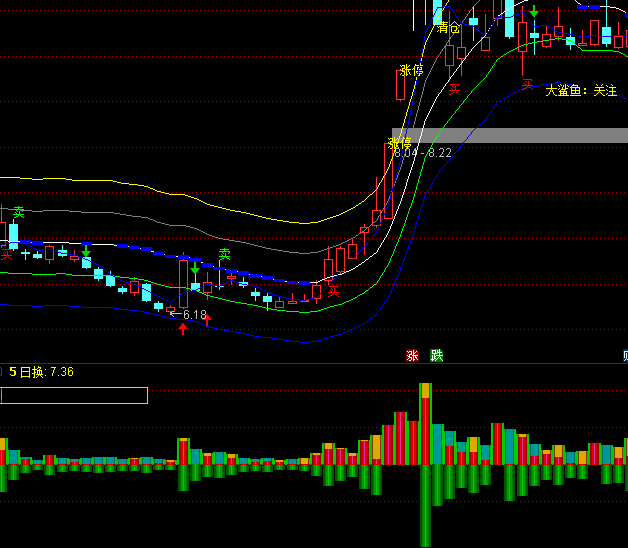Click the lower 涨停 marker near gray band
Image resolution: width=628 pixels, height=548 pixels.
399,143
